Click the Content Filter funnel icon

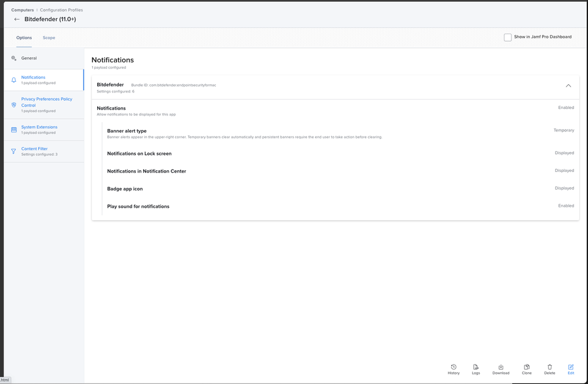[14, 151]
